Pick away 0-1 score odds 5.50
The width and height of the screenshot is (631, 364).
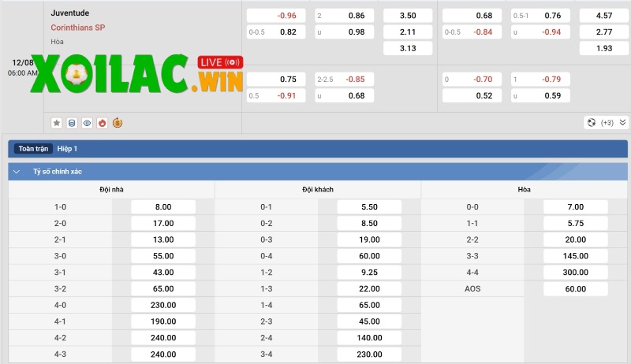[369, 207]
